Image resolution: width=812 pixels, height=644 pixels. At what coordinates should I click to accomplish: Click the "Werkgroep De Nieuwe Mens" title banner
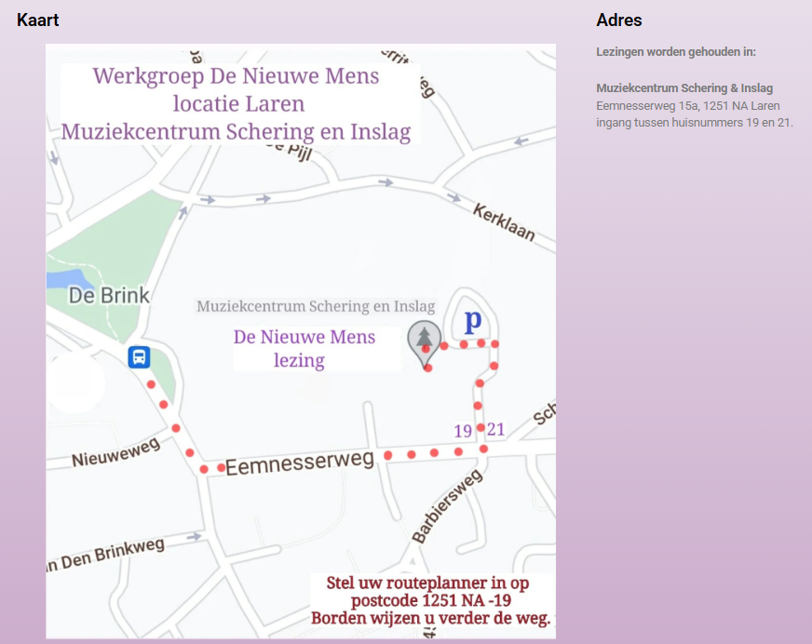click(x=238, y=103)
